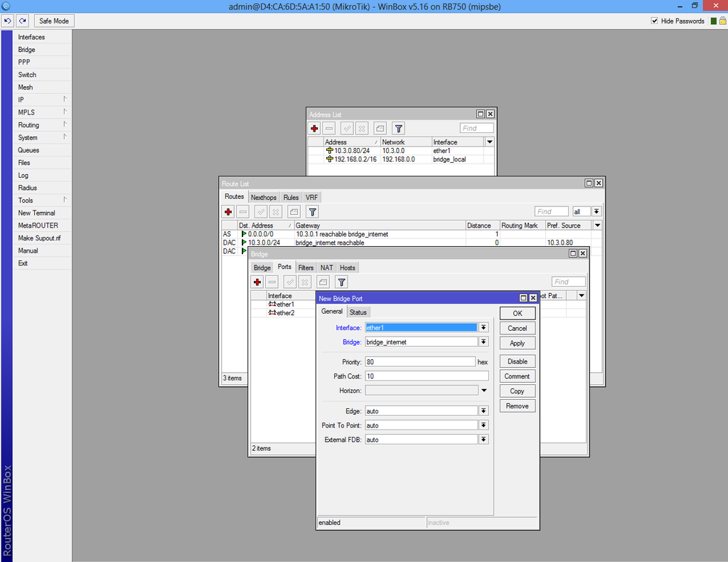Switch to the Status tab
The width and height of the screenshot is (728, 562).
coord(358,312)
